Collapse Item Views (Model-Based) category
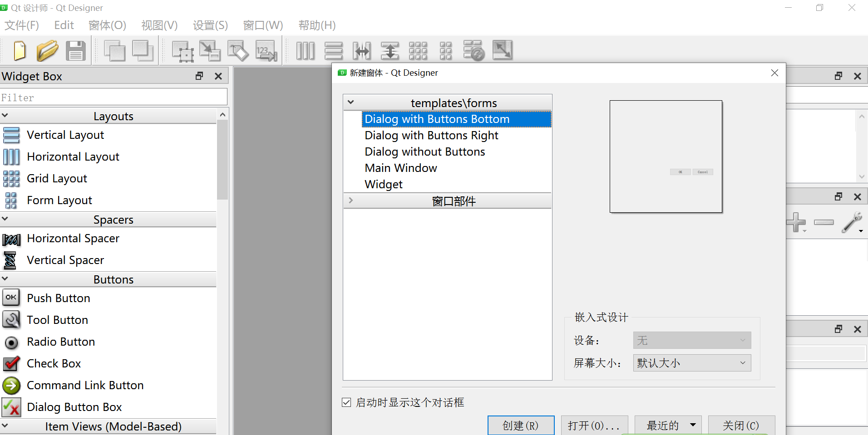Screen dimensions: 868x435 pyautogui.click(x=5, y=426)
